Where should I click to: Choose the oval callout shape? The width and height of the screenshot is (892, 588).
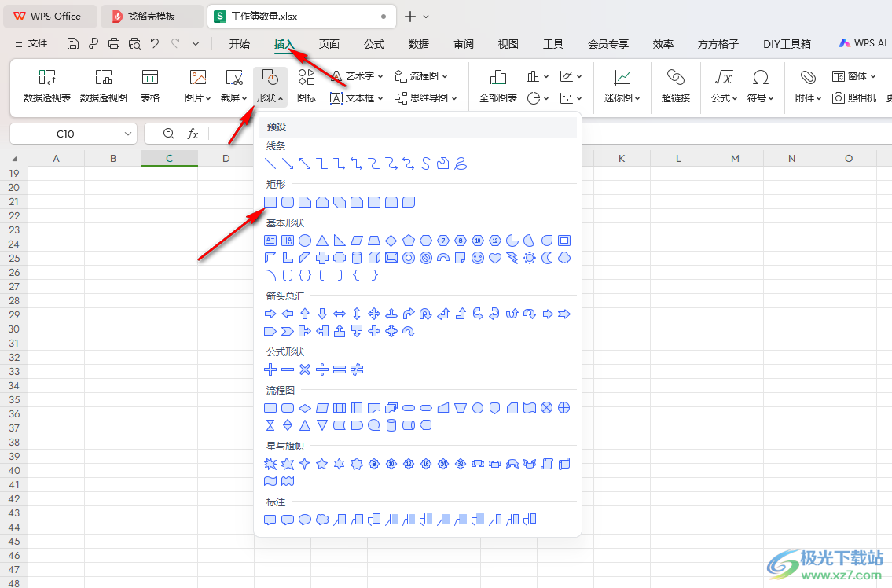(305, 520)
